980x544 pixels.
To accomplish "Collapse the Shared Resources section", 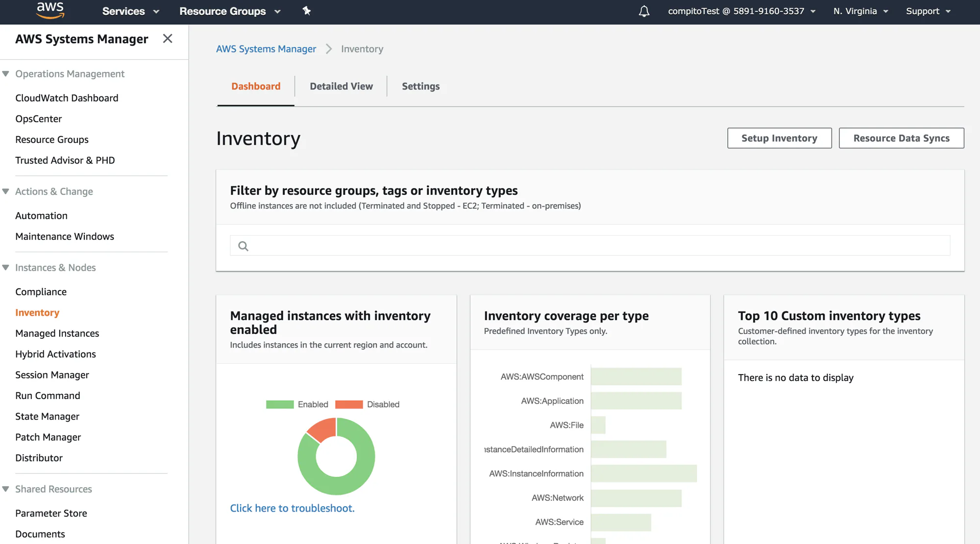I will (x=6, y=489).
